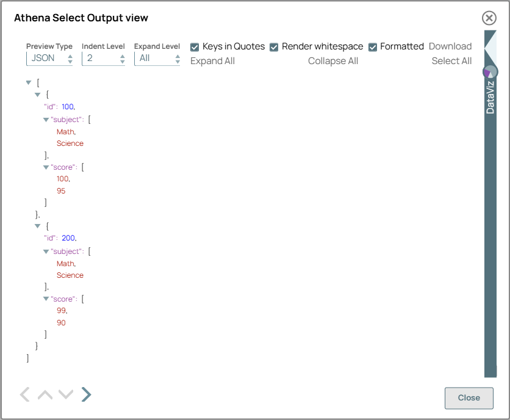Click the move up arrow icon

(45, 394)
